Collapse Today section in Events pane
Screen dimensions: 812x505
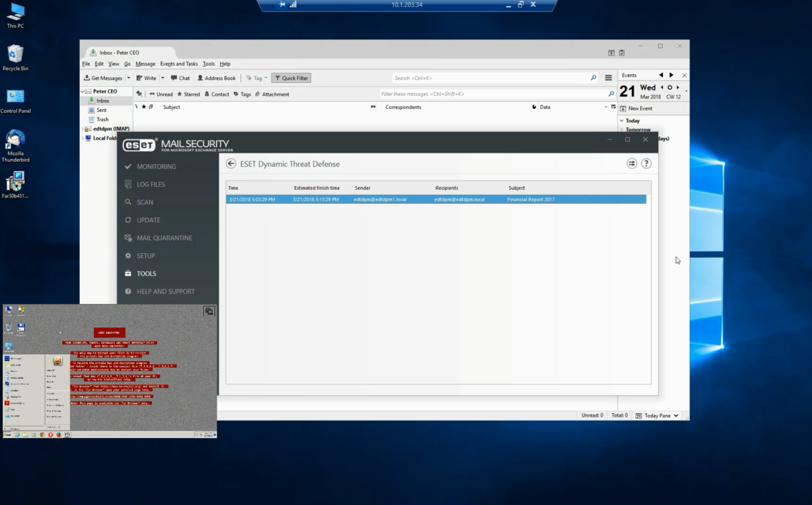point(622,121)
